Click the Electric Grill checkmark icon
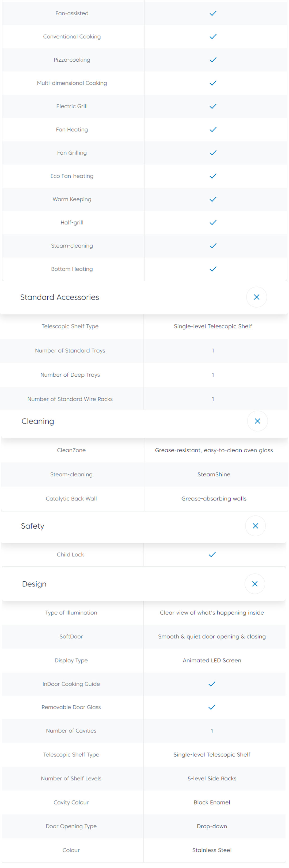Image resolution: width=289 pixels, height=868 pixels. 213,106
